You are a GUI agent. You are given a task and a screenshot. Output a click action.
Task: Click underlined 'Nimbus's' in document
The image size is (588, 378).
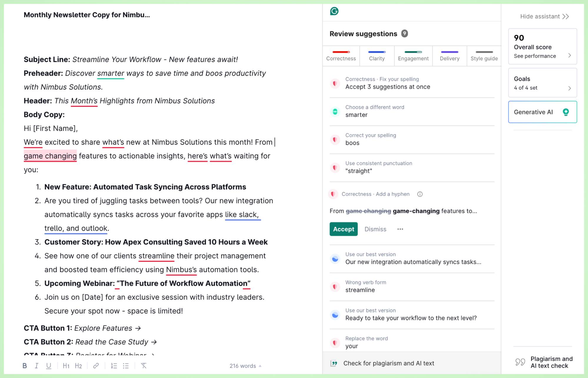[181, 270]
